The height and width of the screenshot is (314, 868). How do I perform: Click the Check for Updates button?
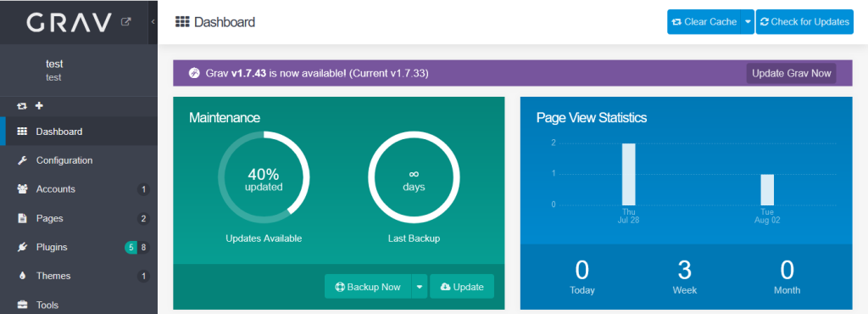click(804, 22)
